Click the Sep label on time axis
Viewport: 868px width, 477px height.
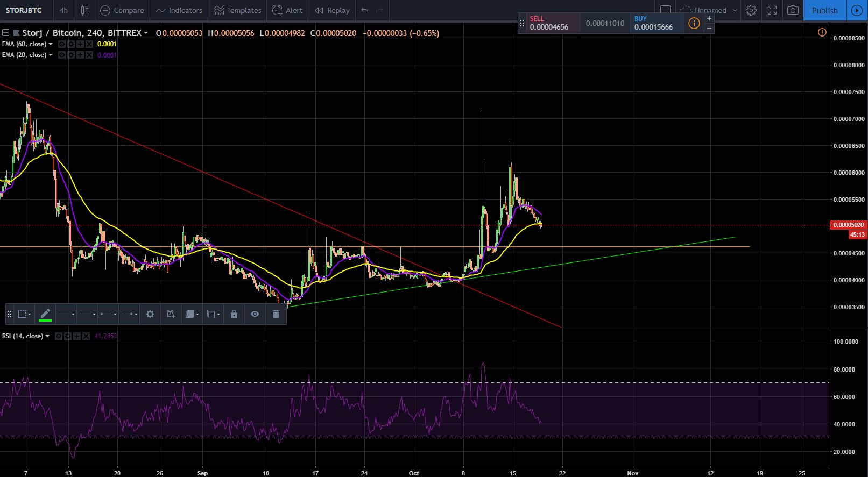(x=202, y=473)
